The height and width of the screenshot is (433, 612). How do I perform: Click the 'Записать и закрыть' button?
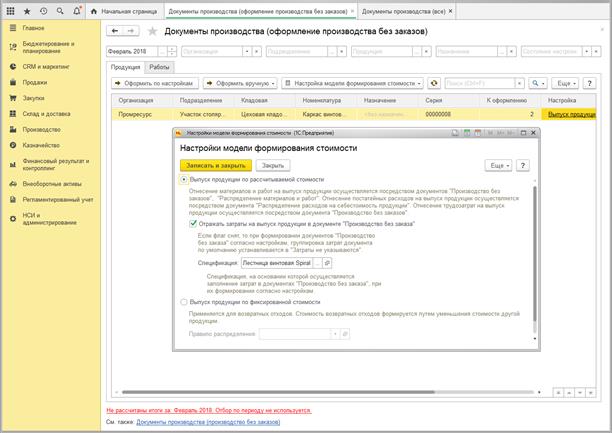[213, 165]
